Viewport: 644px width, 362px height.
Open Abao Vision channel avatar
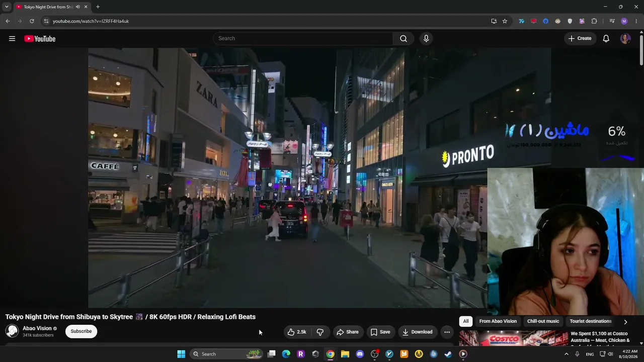pyautogui.click(x=12, y=331)
